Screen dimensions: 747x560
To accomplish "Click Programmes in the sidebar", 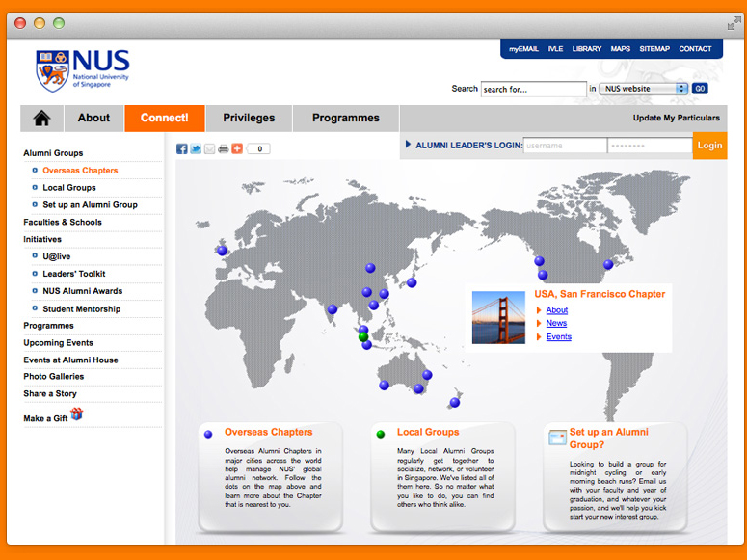I will tap(48, 326).
